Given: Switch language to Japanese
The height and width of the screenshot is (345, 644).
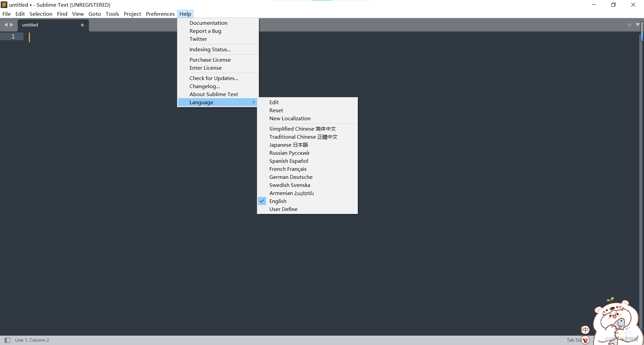Looking at the screenshot, I should (x=307, y=145).
